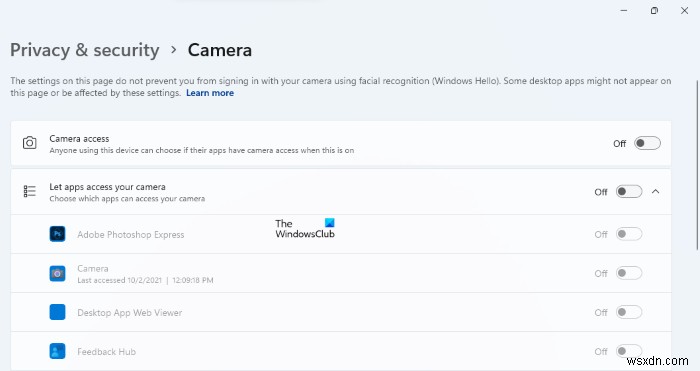Click the Desktop App Web Viewer label
The height and width of the screenshot is (371, 700).
129,313
